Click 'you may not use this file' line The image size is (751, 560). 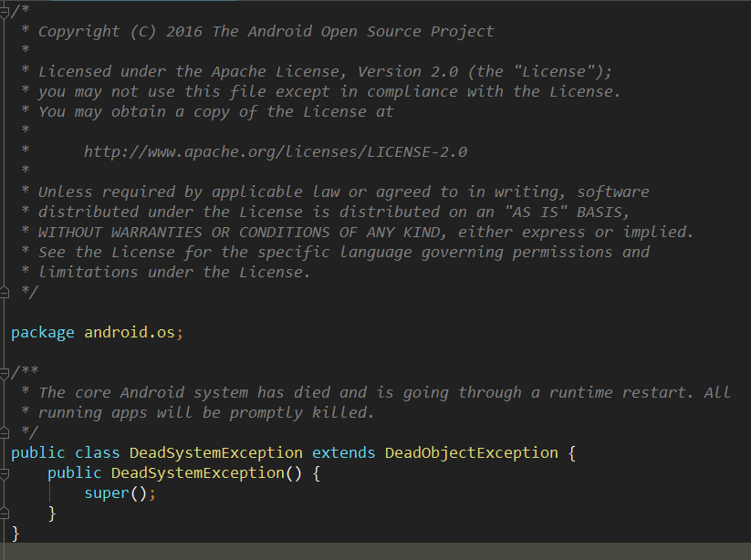[x=329, y=92]
